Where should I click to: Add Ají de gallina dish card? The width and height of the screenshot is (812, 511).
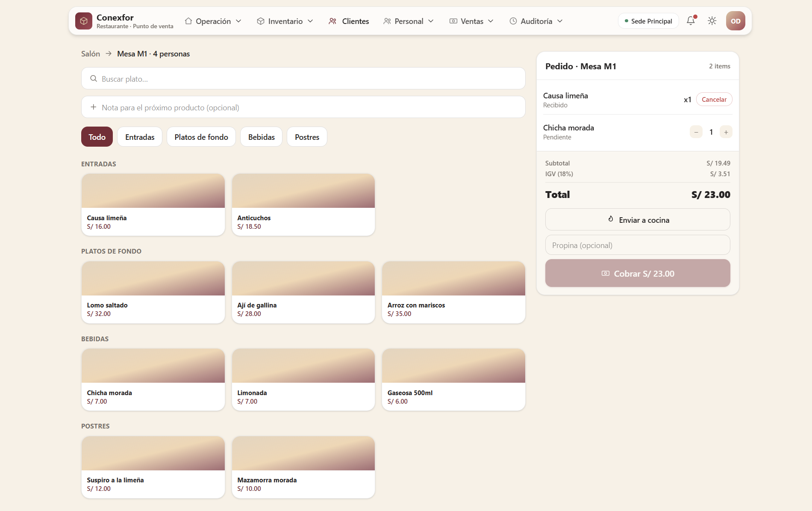pyautogui.click(x=303, y=292)
